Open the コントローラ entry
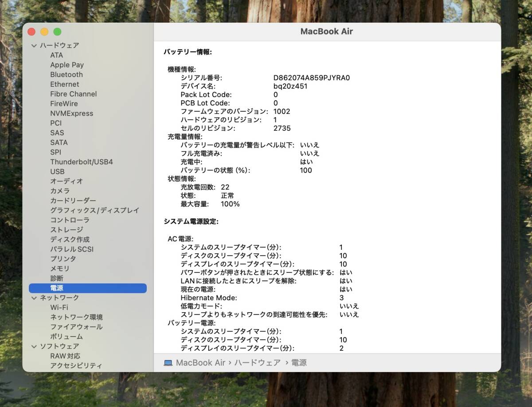 pyautogui.click(x=70, y=220)
